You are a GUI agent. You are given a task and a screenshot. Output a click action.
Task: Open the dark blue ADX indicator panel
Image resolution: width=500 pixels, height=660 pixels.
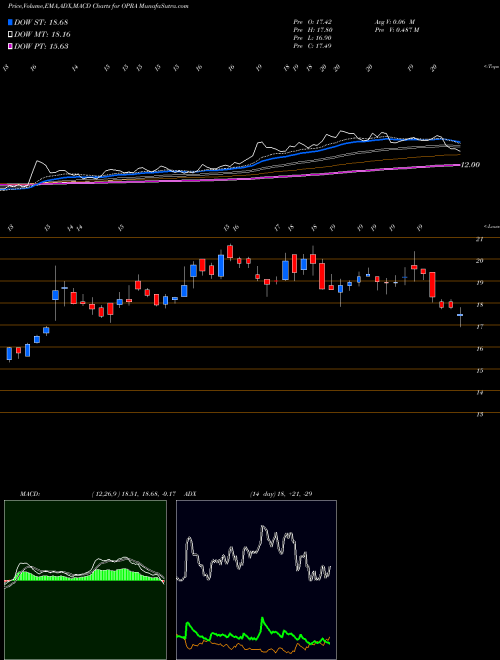tap(256, 580)
